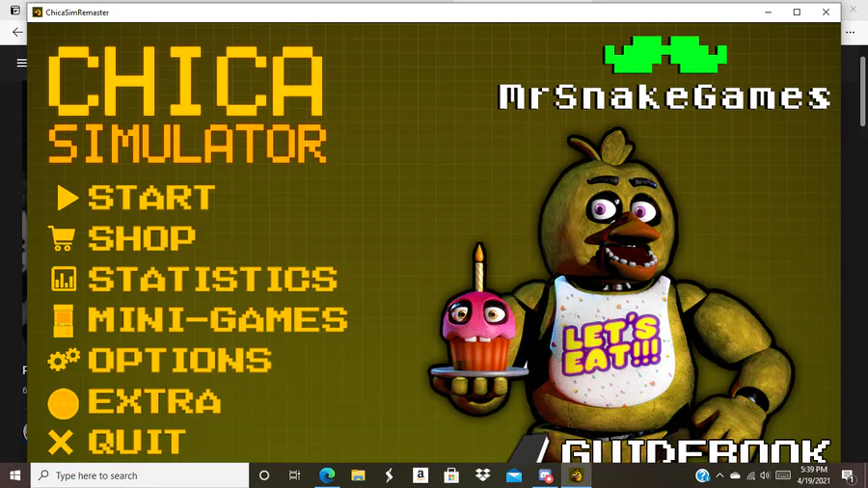Open the Amazon taskbar icon
The width and height of the screenshot is (868, 488).
point(420,475)
